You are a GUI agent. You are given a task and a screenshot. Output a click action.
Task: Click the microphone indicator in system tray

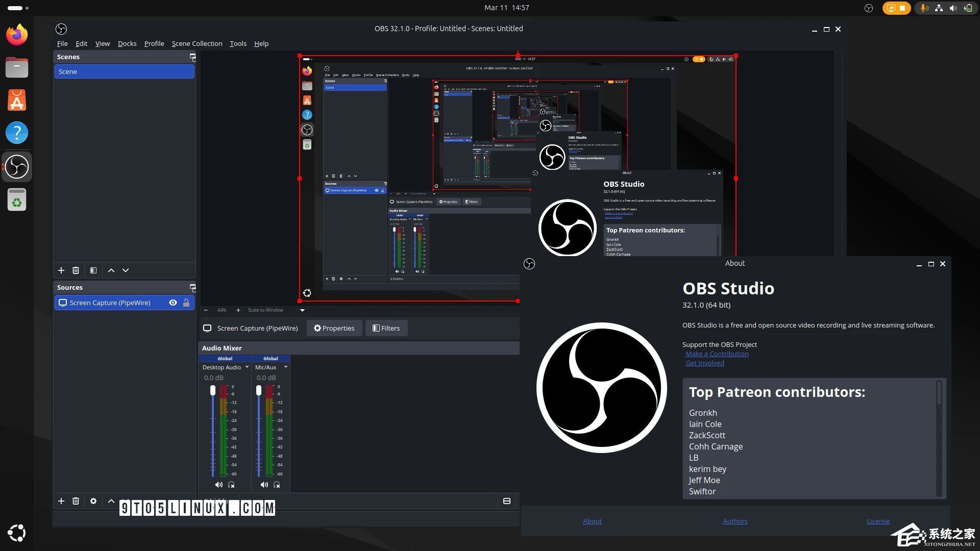point(924,8)
